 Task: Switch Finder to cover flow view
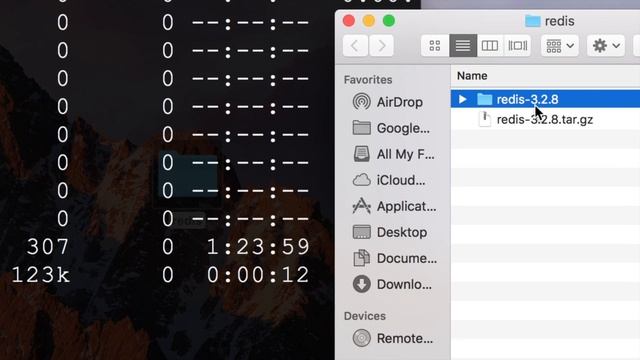tap(517, 45)
